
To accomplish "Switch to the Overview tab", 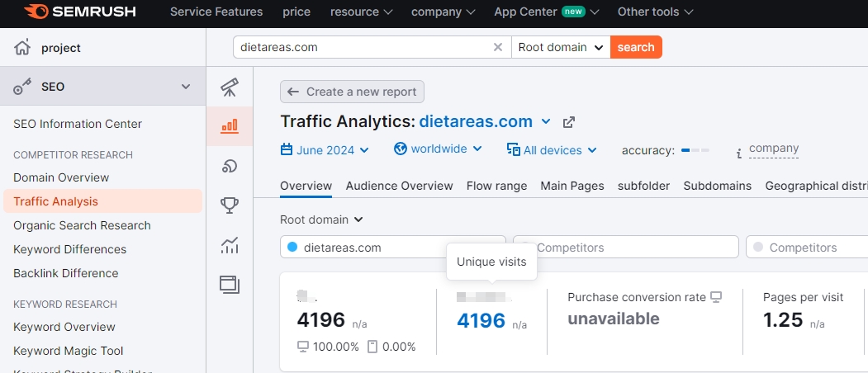I will tap(306, 186).
